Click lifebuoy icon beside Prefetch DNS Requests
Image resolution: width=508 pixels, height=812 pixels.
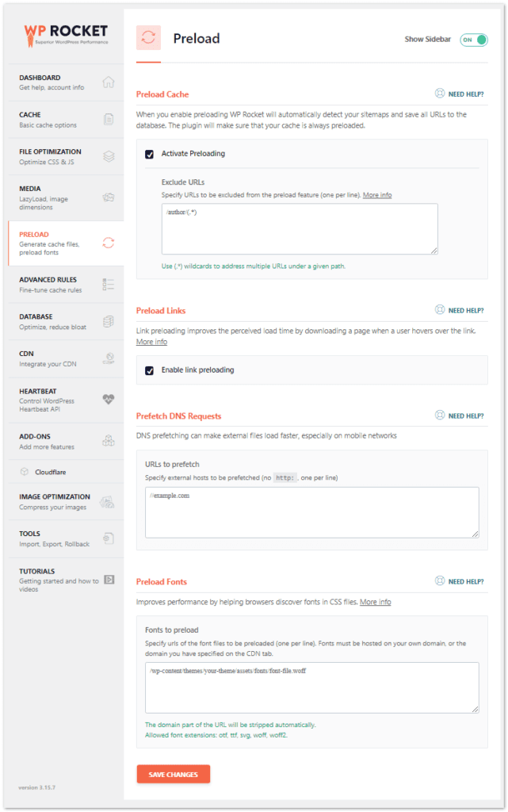pos(440,415)
